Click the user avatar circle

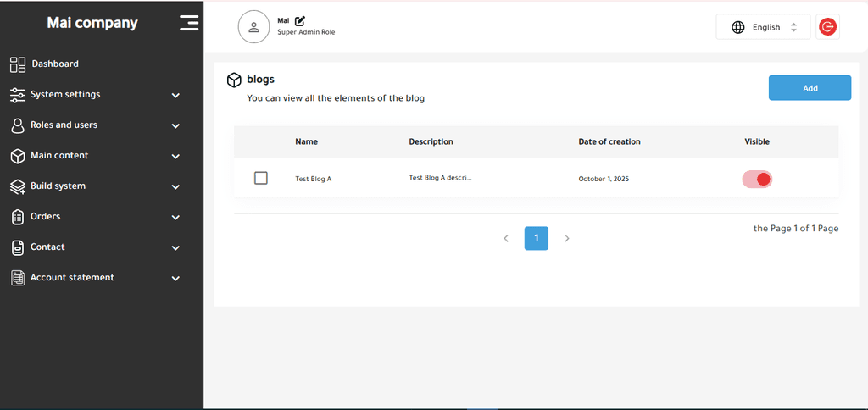pyautogui.click(x=254, y=27)
